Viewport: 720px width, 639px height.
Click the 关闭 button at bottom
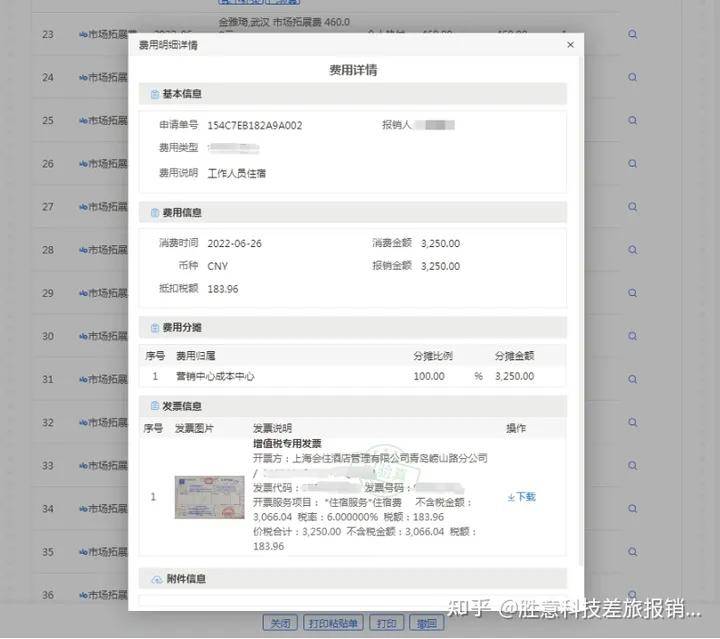point(280,623)
